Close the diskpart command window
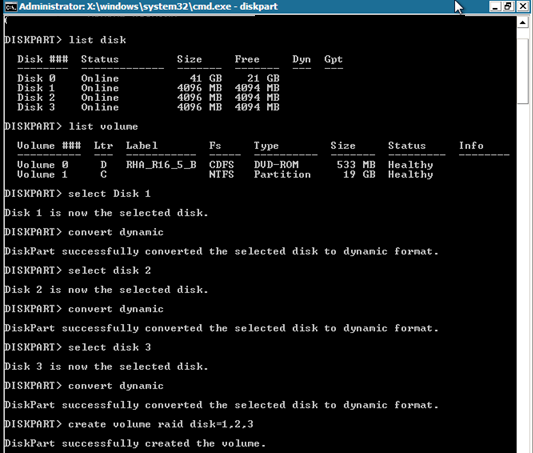This screenshot has height=453, width=533. (523, 6)
